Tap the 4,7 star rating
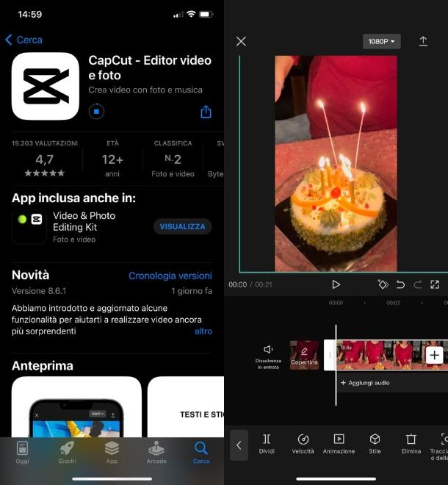The height and width of the screenshot is (485, 448). click(x=45, y=165)
